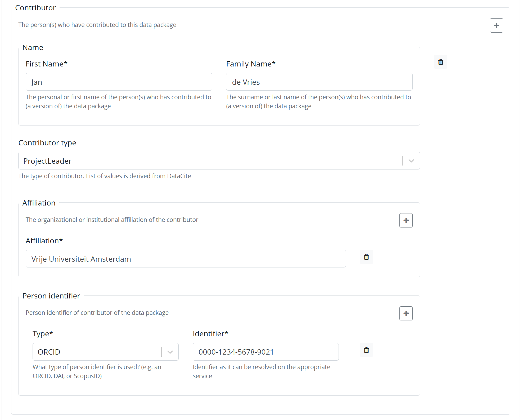
Task: Select the Identifier field showing 0000-1234-5678-9021
Action: tap(265, 352)
